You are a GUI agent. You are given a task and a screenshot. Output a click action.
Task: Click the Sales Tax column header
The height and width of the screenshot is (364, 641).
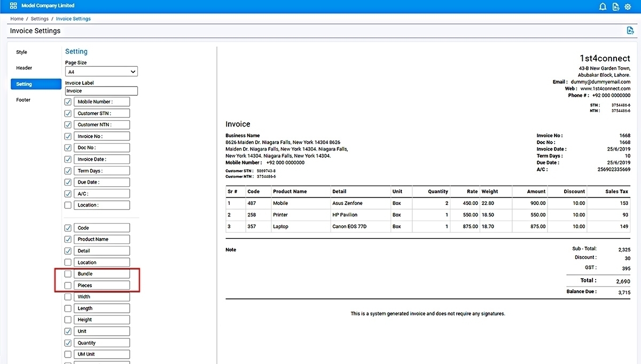[616, 191]
